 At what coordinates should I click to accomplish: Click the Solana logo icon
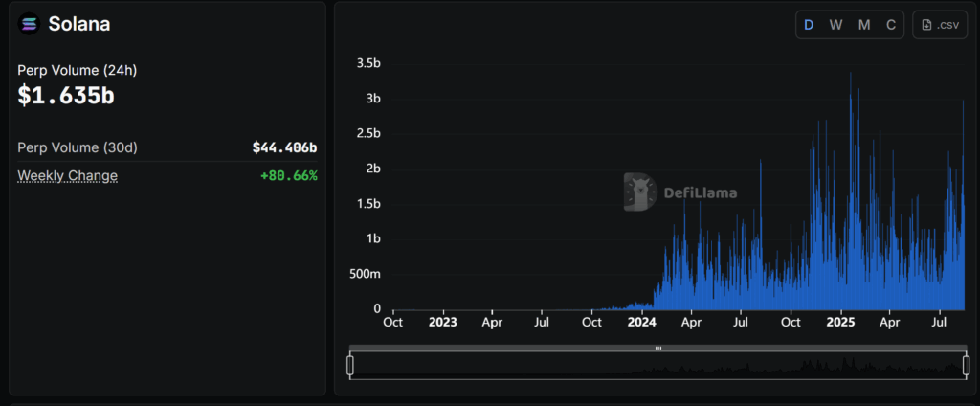coord(29,24)
